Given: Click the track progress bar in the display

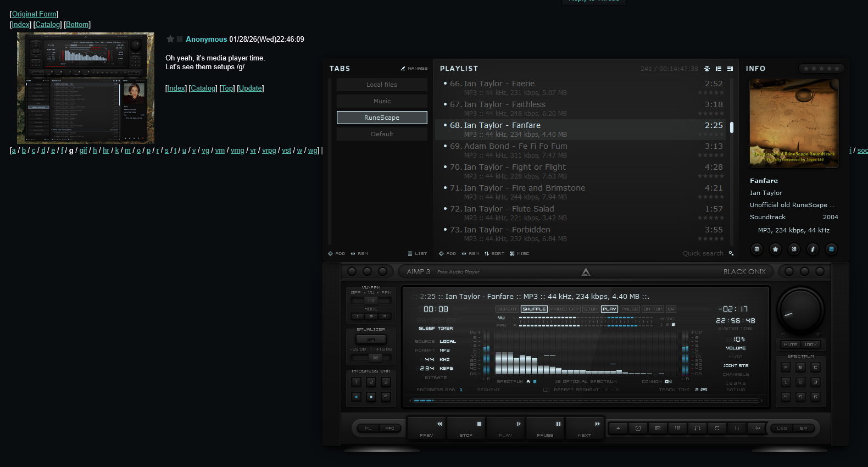Looking at the screenshot, I should [586, 401].
